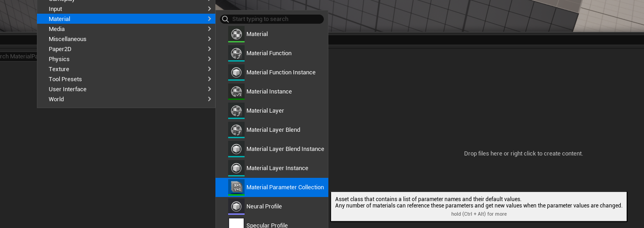Choose the Material Layer Instance icon
Screen dimensions: 644x228
coord(236,168)
